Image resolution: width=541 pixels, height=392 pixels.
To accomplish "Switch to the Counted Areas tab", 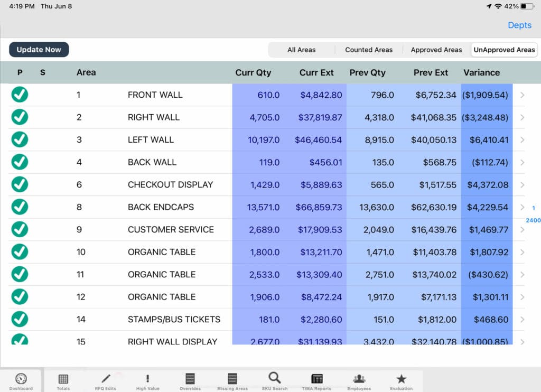I will 369,50.
